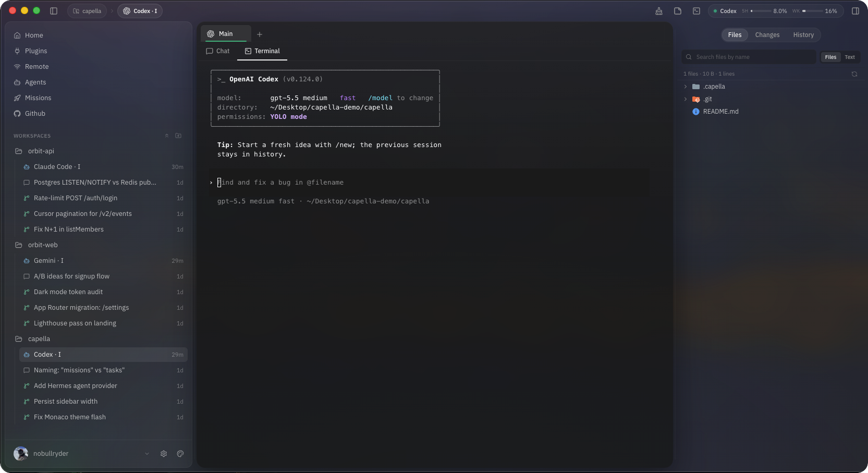This screenshot has height=473, width=868.
Task: Select the History tab
Action: click(x=803, y=35)
